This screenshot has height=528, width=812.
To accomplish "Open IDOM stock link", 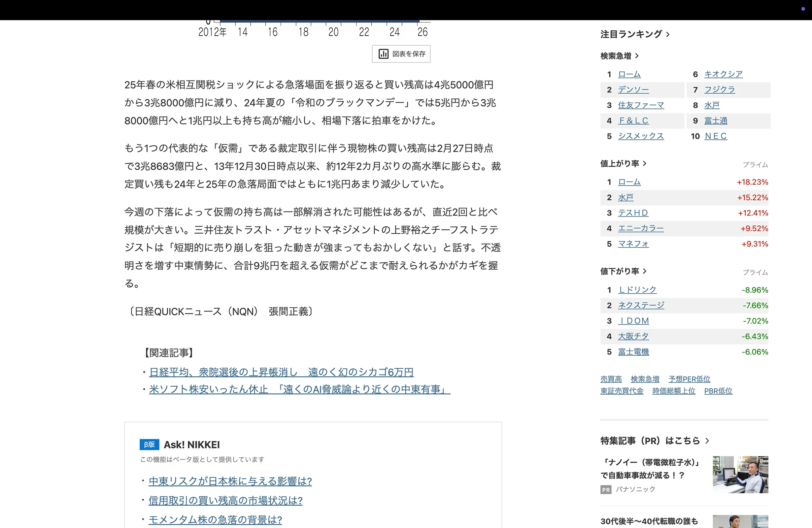I will (633, 321).
